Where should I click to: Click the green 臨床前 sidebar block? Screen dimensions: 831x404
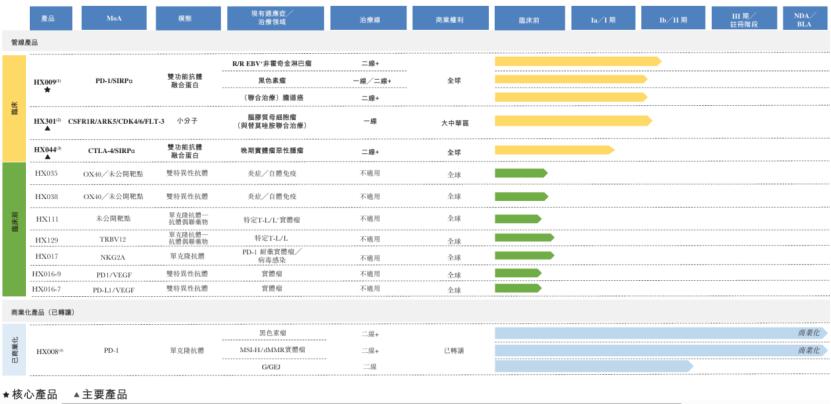13,229
